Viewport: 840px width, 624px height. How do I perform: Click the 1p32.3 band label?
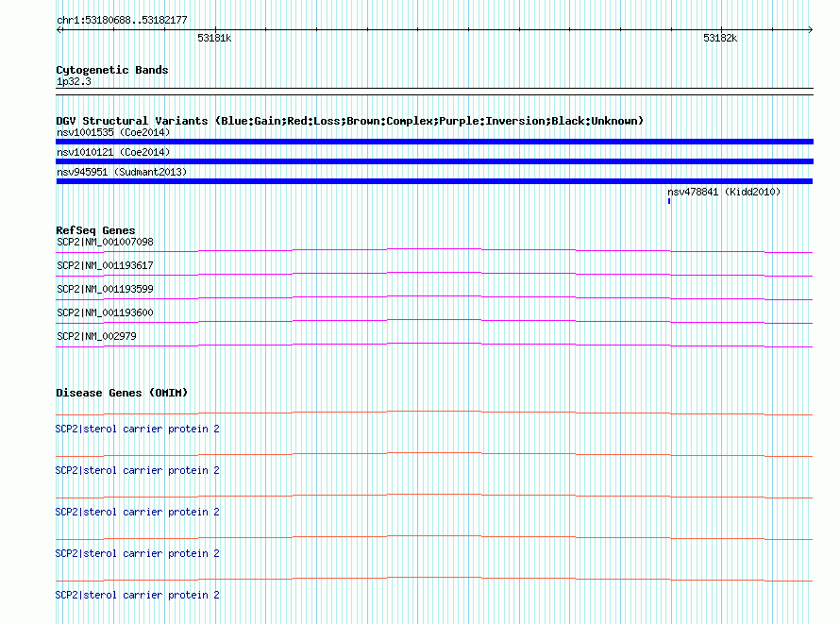pos(74,82)
